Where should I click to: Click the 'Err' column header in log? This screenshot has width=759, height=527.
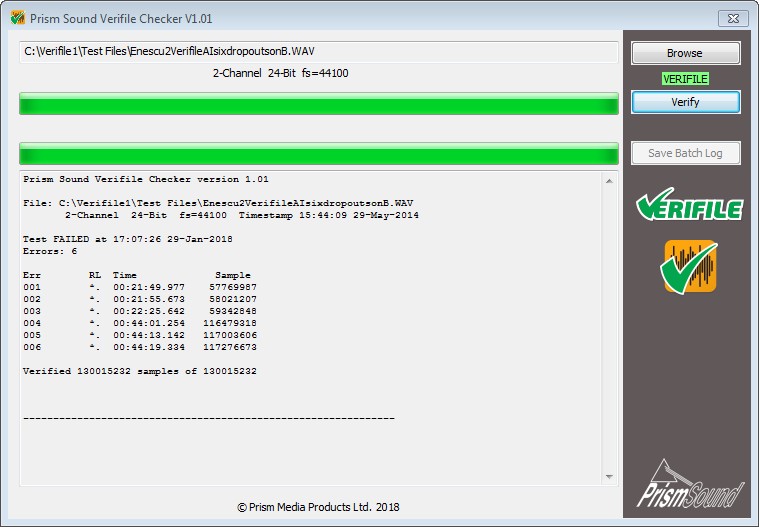[x=32, y=275]
